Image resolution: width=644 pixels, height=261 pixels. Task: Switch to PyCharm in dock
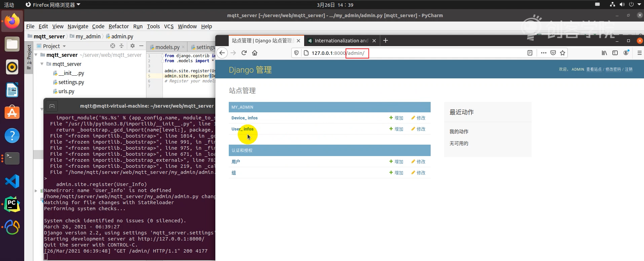[12, 204]
